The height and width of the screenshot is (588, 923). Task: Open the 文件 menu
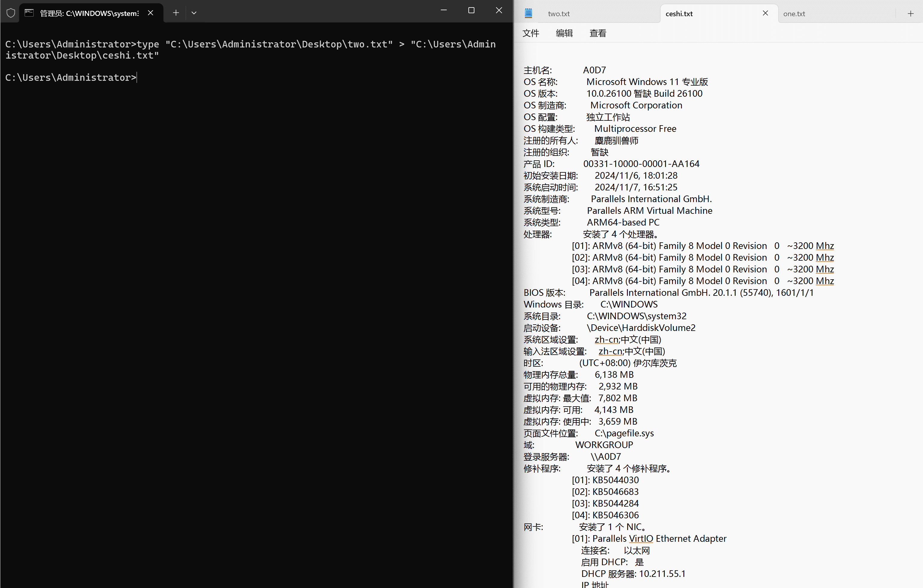[x=531, y=33]
